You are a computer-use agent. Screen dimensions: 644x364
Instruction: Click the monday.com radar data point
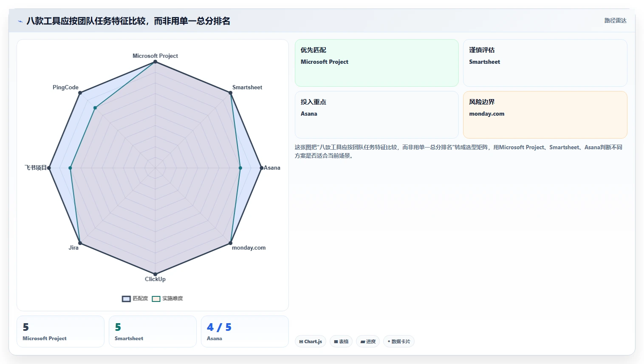pos(230,243)
